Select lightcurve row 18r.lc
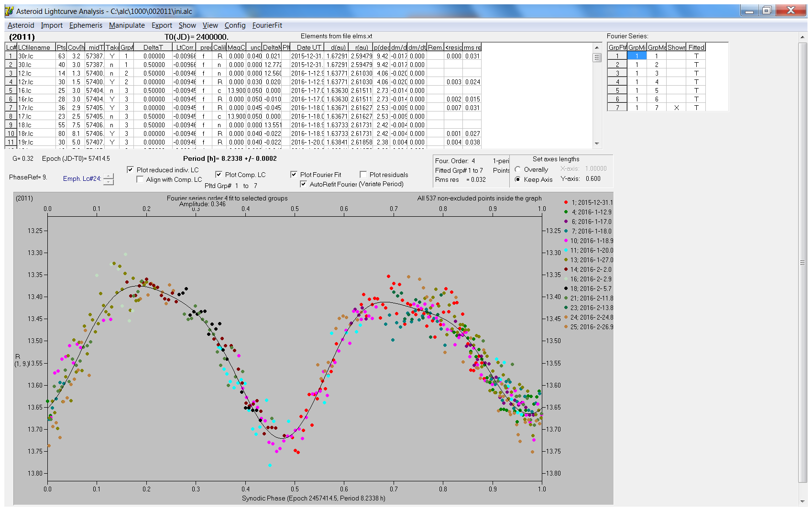Viewport: 812px width, 511px height. coord(243,133)
